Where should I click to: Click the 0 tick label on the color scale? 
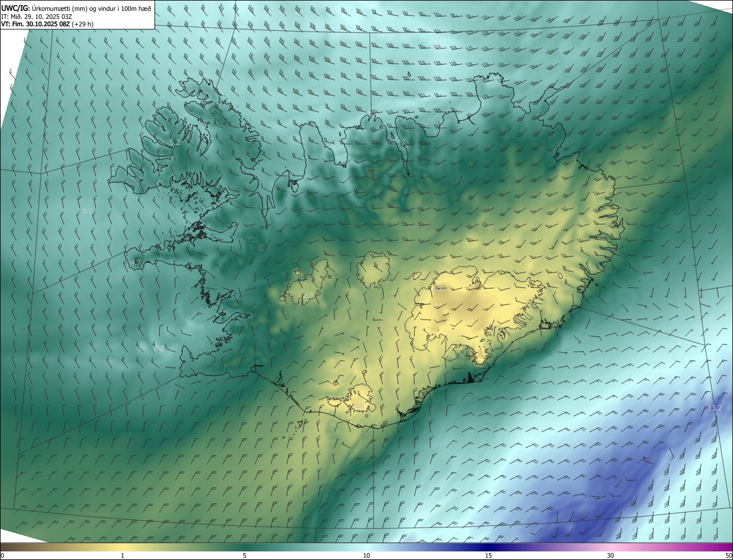point(2,555)
